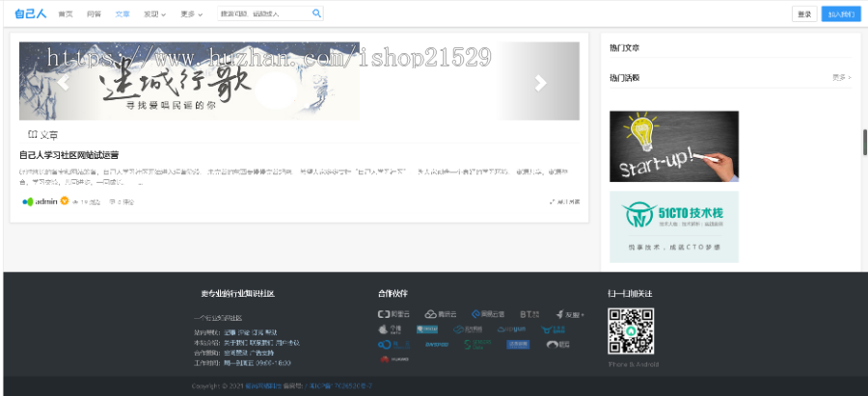Click the DNSPod partner logo
Image resolution: width=868 pixels, height=396 pixels.
click(x=437, y=345)
